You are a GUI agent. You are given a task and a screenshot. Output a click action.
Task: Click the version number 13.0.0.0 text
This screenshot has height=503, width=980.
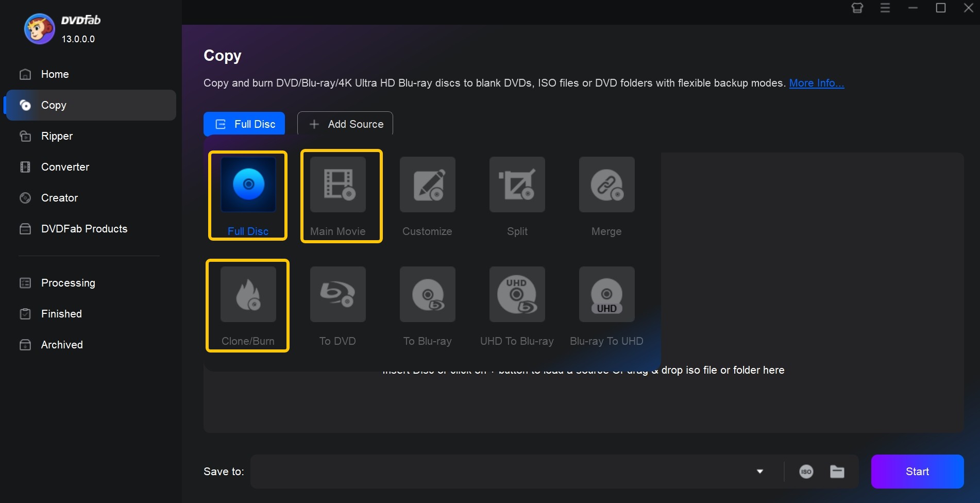(x=78, y=39)
